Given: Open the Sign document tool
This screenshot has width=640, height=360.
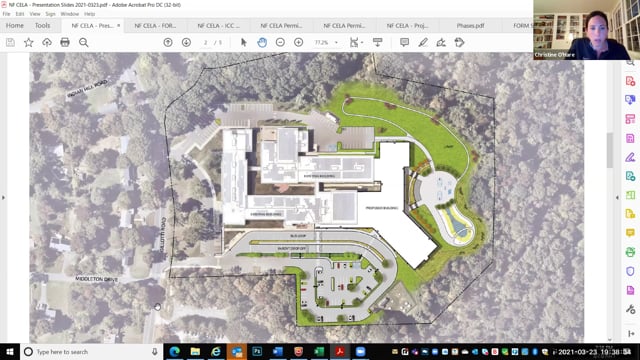Looking at the screenshot, I should [x=441, y=42].
